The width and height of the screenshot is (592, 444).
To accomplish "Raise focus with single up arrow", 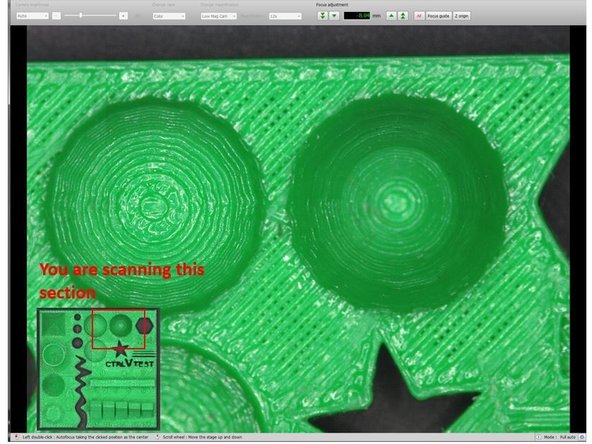I will pyautogui.click(x=392, y=16).
